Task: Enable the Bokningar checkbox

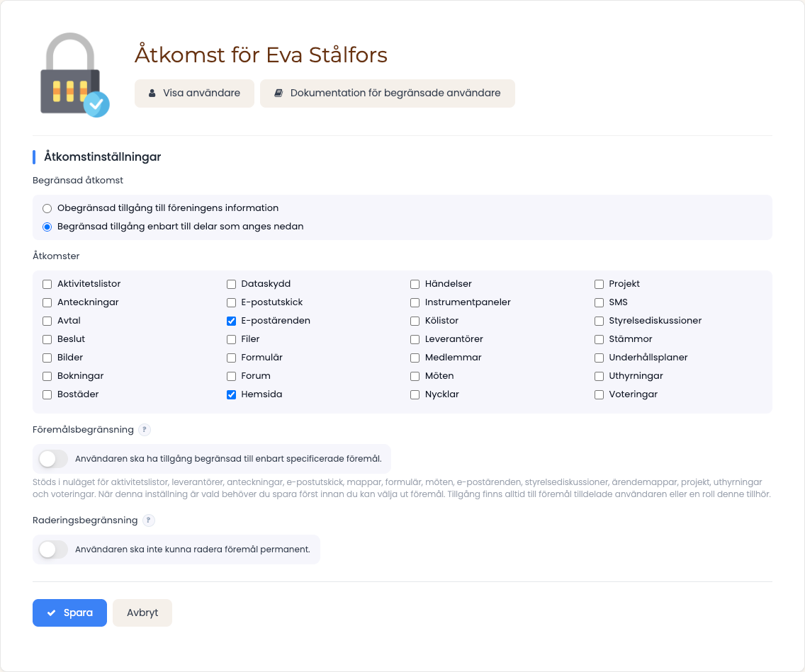Action: pyautogui.click(x=47, y=377)
